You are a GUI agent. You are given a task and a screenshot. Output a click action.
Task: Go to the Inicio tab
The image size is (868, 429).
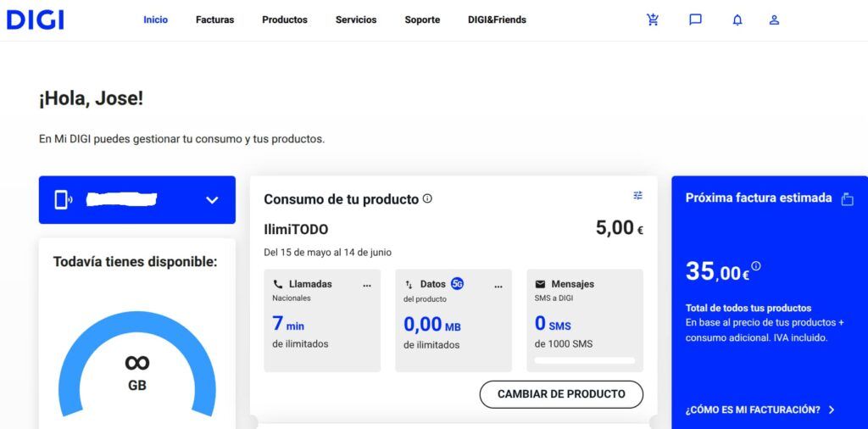tap(156, 20)
